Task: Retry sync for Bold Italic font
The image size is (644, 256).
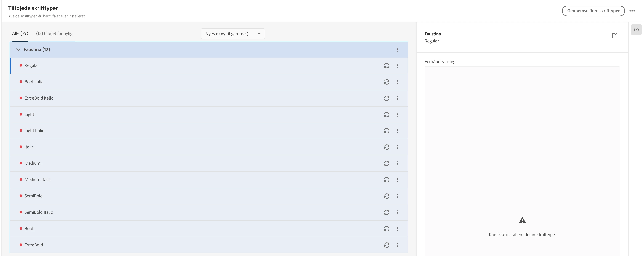Action: (387, 82)
